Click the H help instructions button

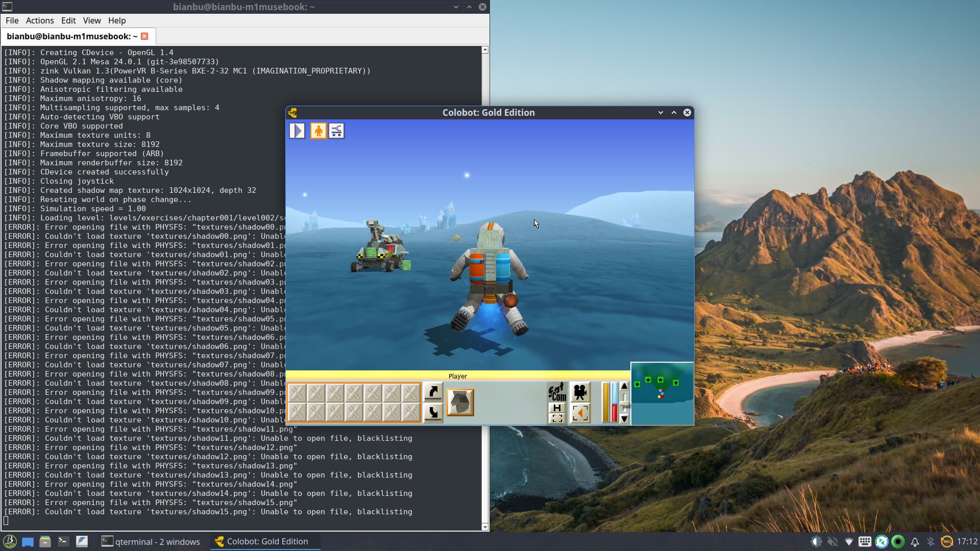(x=557, y=408)
